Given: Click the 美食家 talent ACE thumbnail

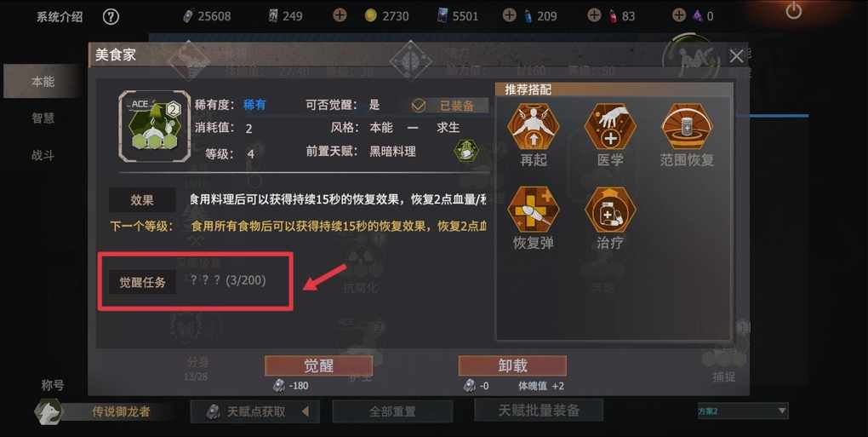Looking at the screenshot, I should [155, 126].
